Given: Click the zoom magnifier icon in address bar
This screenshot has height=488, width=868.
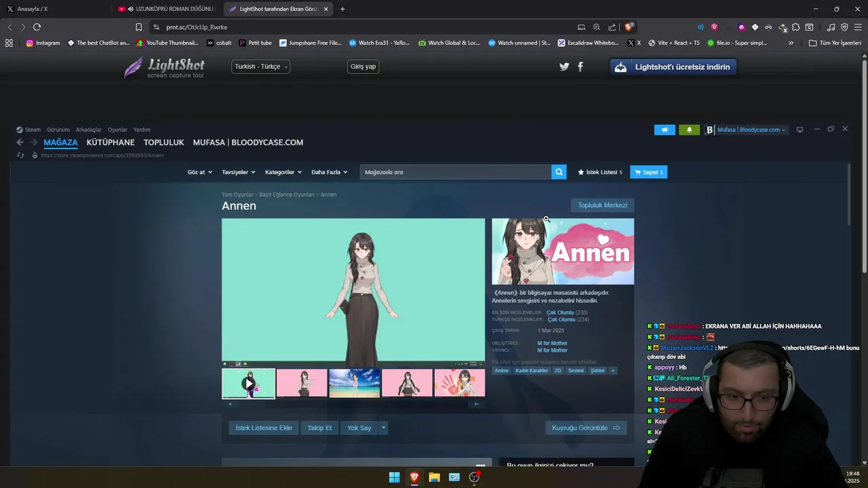Looking at the screenshot, I should click(x=597, y=27).
